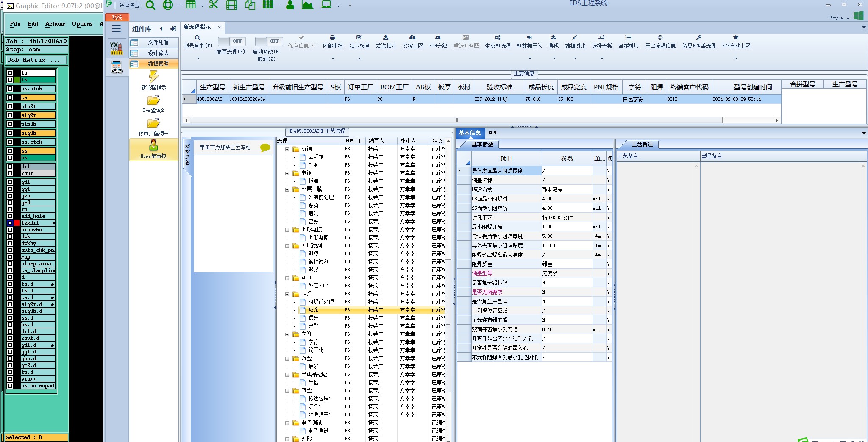Select the 系统 ribbon tab

(x=117, y=17)
